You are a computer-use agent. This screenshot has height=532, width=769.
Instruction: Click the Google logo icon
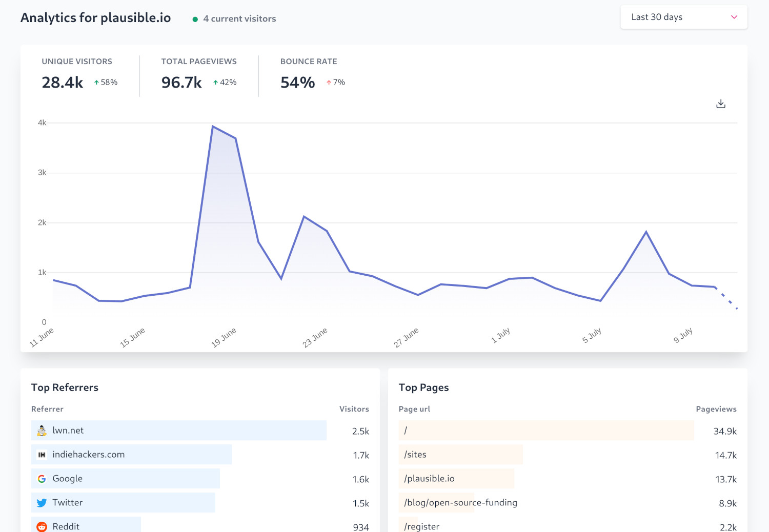42,479
